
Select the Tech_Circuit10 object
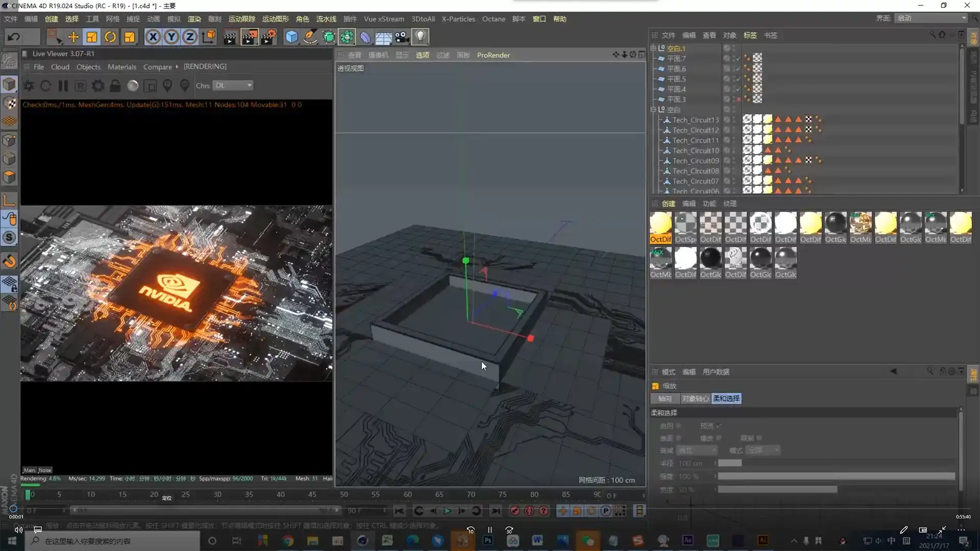point(695,151)
